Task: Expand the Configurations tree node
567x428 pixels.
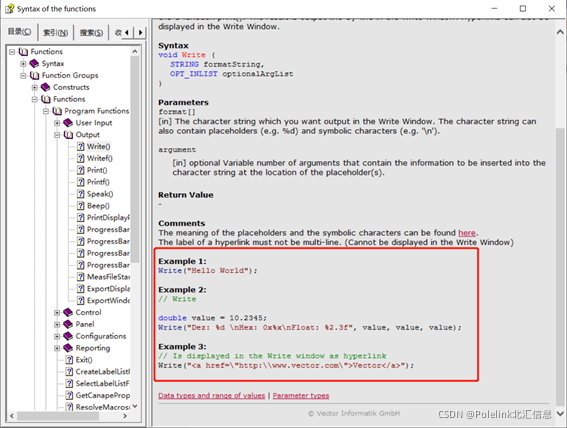Action: [x=57, y=336]
